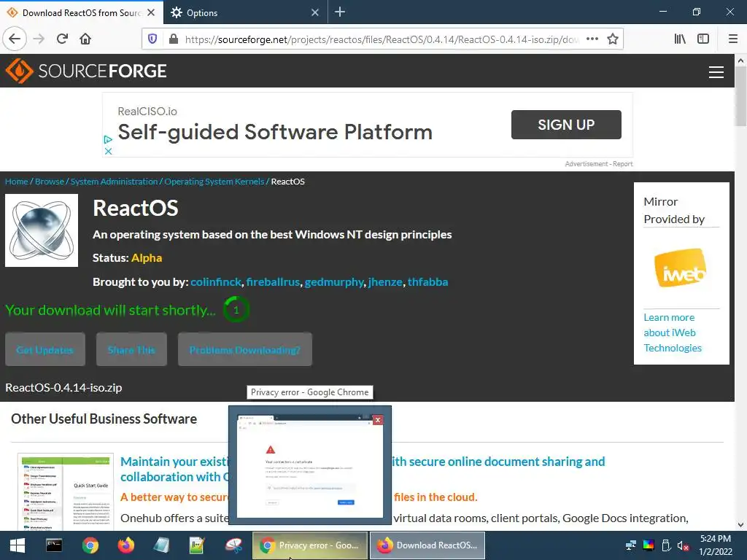Click the ReactOS project logo image

point(42,230)
